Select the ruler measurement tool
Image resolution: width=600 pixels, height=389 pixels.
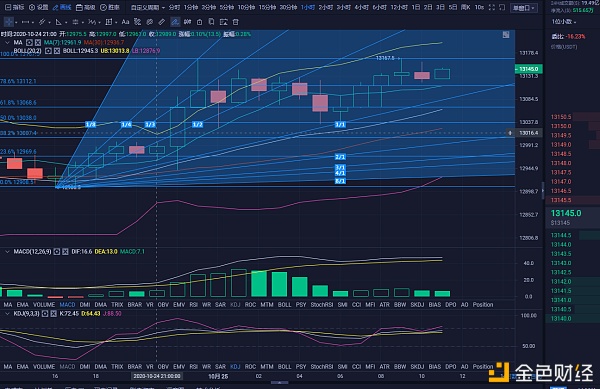pos(162,22)
